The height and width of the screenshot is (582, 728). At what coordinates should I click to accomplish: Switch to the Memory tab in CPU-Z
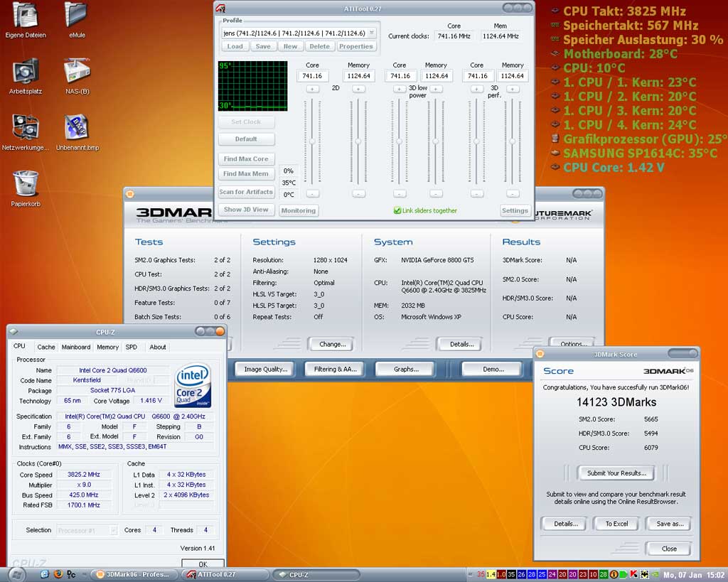pyautogui.click(x=108, y=347)
